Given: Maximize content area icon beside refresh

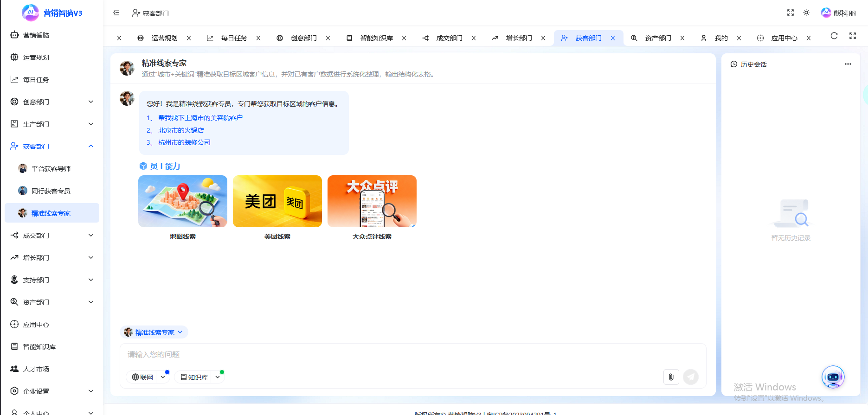Looking at the screenshot, I should tap(853, 36).
